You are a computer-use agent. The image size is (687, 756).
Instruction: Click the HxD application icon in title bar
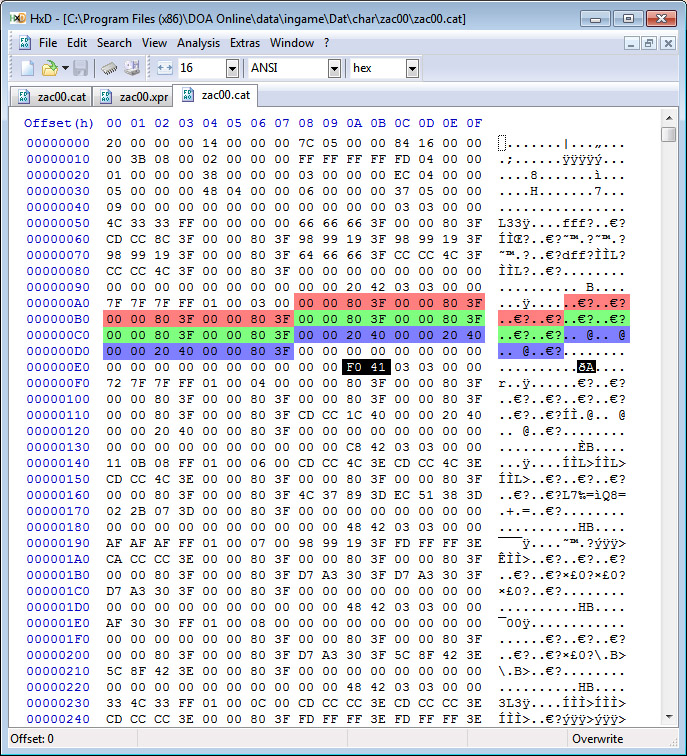18,18
